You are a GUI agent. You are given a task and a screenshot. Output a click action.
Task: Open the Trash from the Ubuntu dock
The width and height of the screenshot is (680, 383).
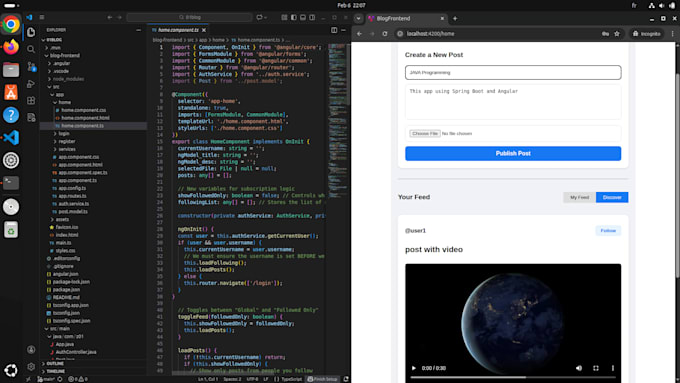pyautogui.click(x=11, y=229)
